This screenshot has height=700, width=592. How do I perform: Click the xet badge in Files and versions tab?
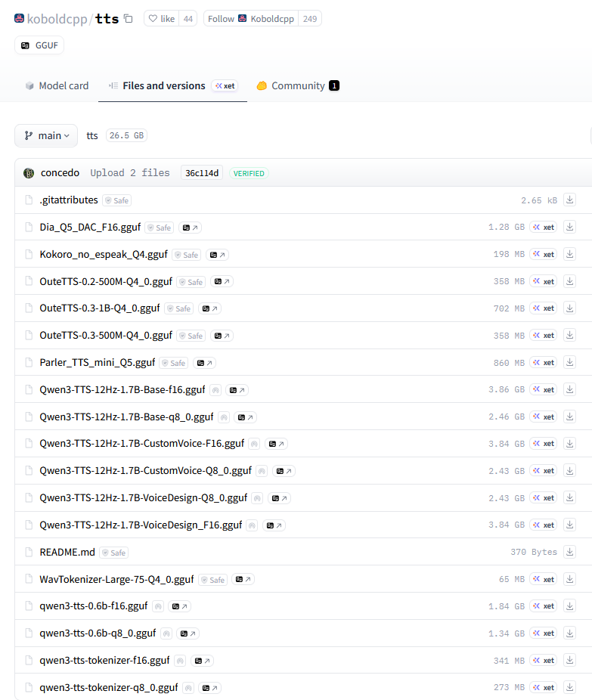(225, 85)
